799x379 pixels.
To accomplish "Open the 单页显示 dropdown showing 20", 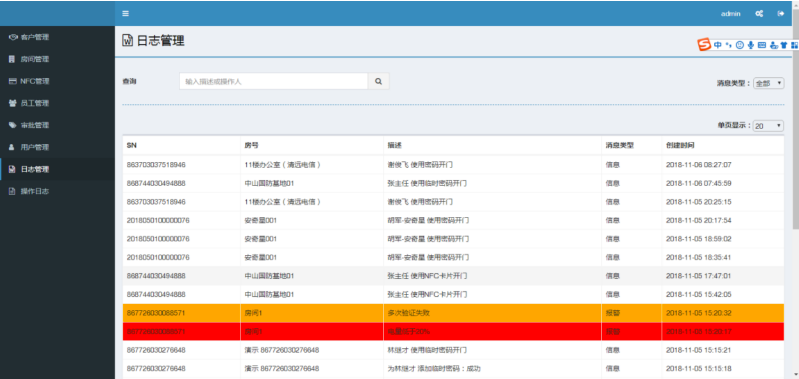I will [x=769, y=125].
